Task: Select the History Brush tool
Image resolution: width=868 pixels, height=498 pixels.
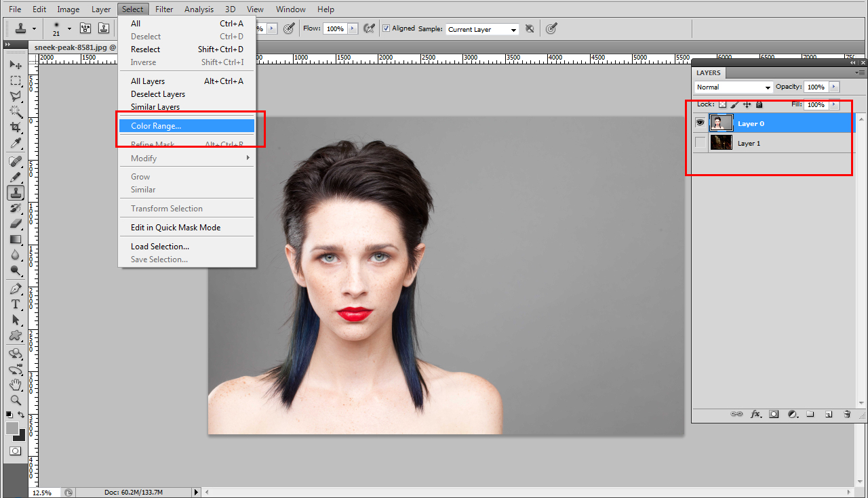Action: coord(15,208)
